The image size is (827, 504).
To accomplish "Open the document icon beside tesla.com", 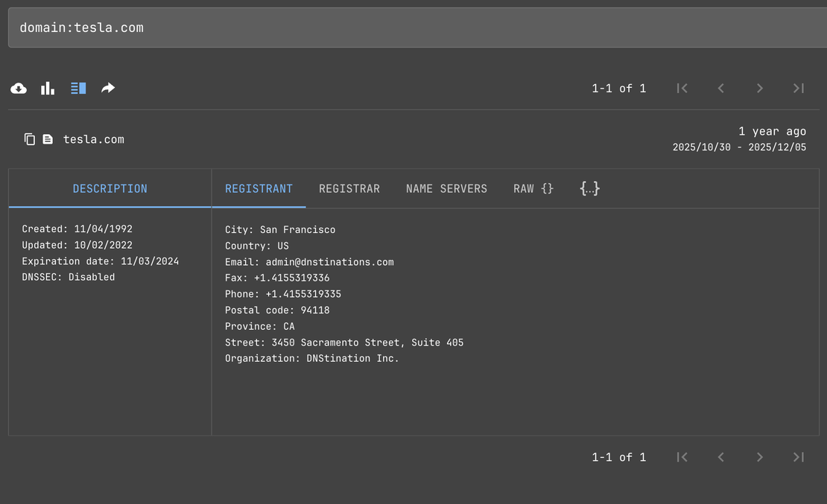I will point(48,139).
